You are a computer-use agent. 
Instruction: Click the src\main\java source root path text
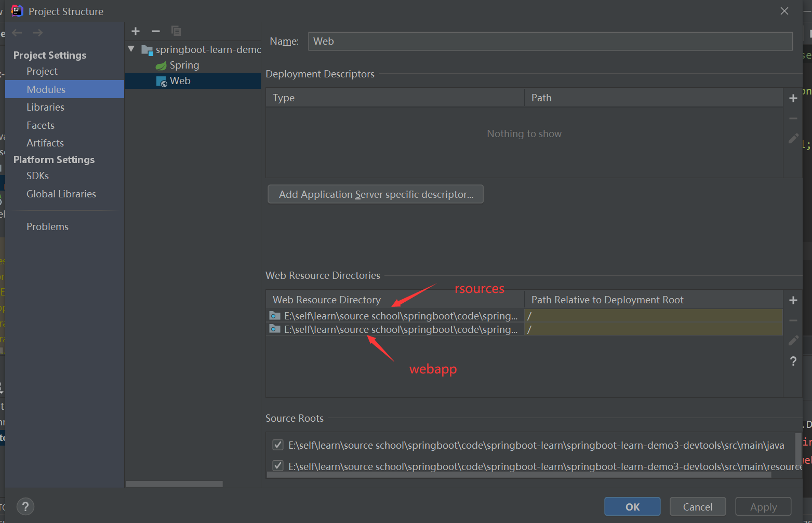536,445
